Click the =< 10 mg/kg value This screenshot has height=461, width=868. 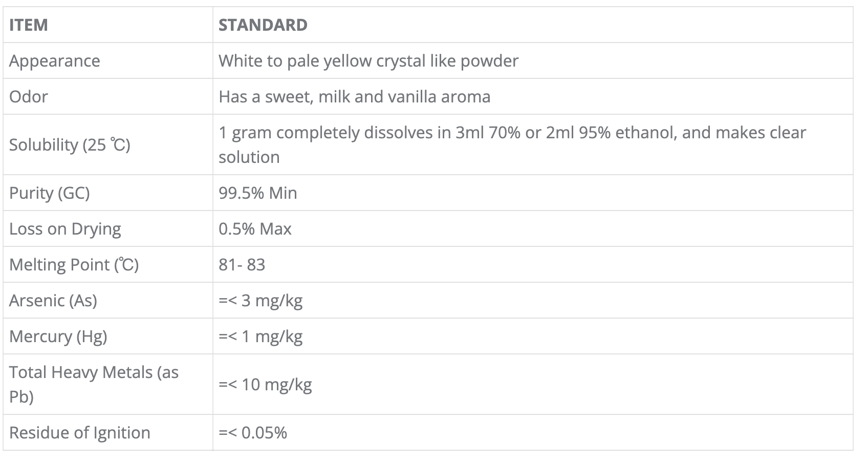(x=265, y=385)
